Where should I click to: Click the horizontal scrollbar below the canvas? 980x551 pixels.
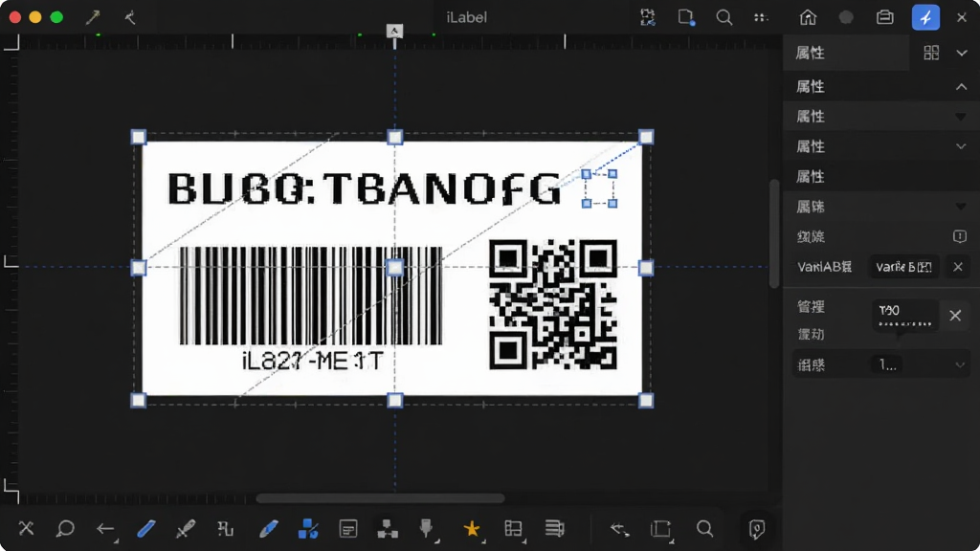tap(380, 498)
